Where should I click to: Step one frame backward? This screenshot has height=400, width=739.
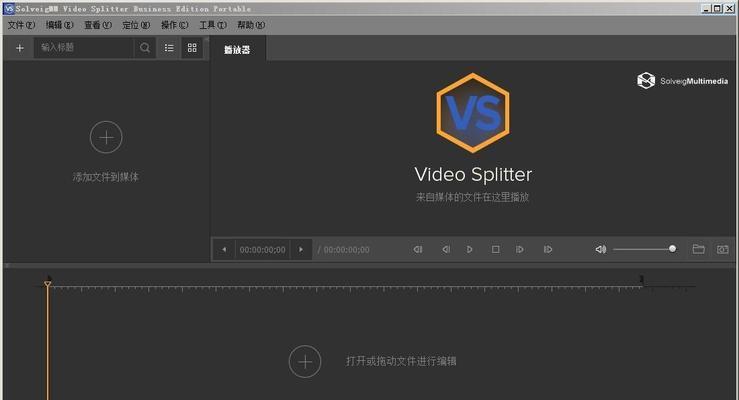click(x=445, y=249)
